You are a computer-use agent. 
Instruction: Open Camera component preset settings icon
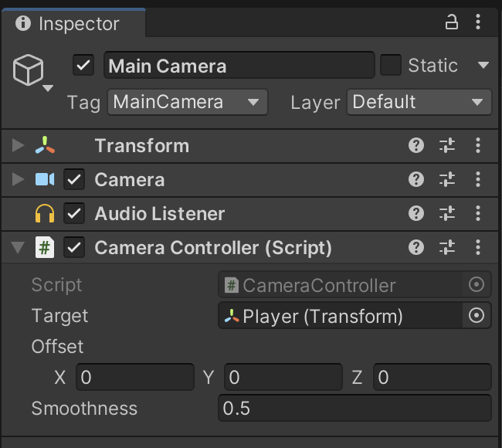pyautogui.click(x=447, y=179)
